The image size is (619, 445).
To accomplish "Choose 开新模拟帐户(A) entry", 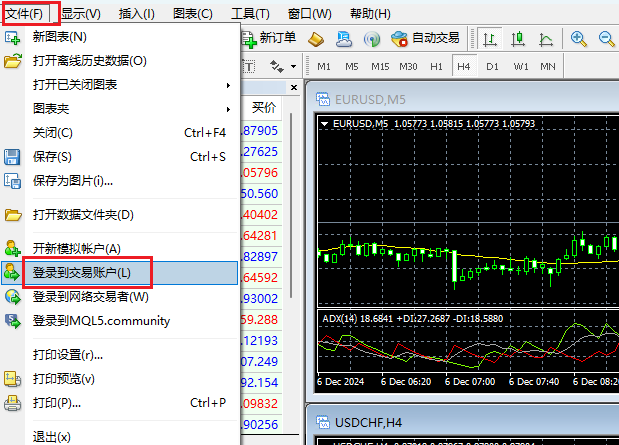I will click(120, 249).
